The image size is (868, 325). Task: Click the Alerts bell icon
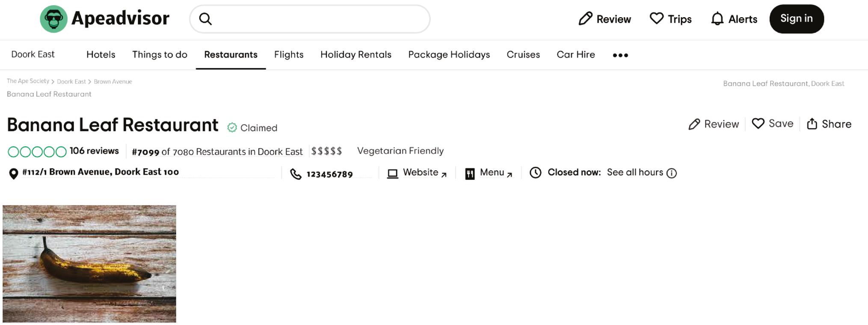click(717, 19)
